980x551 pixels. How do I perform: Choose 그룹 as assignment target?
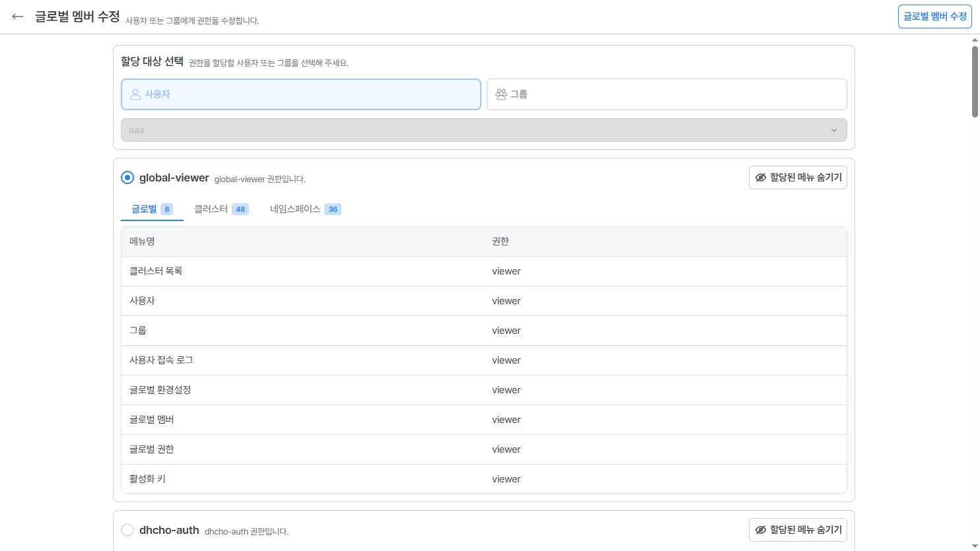click(667, 94)
